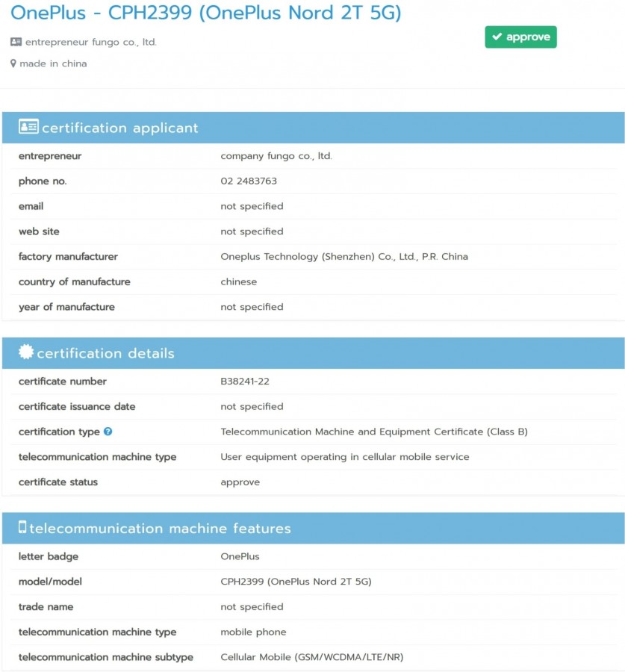Click the factory manufacturer Oneplus Technology value
This screenshot has width=625, height=672.
[x=344, y=257]
